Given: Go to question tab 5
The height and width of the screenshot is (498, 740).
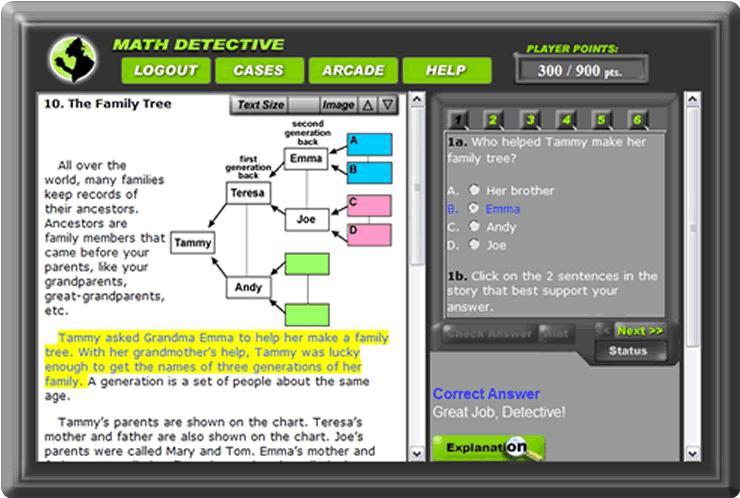Looking at the screenshot, I should point(601,119).
